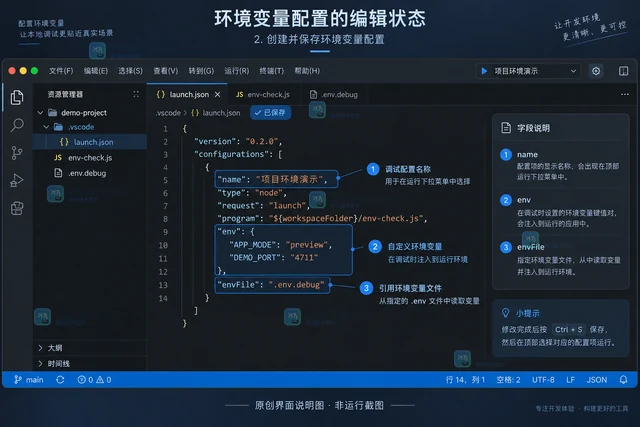Open the 运行(R) menu
Screen dimensions: 640x427
click(237, 71)
